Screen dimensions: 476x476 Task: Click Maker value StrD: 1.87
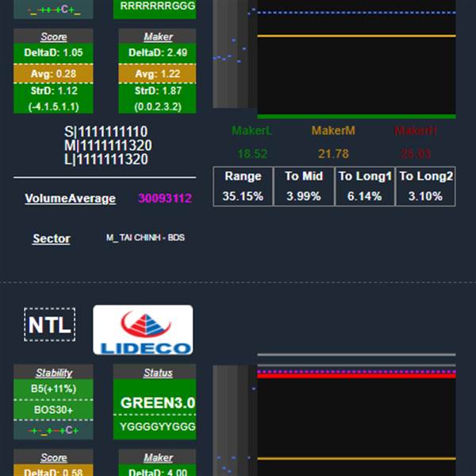(x=158, y=90)
